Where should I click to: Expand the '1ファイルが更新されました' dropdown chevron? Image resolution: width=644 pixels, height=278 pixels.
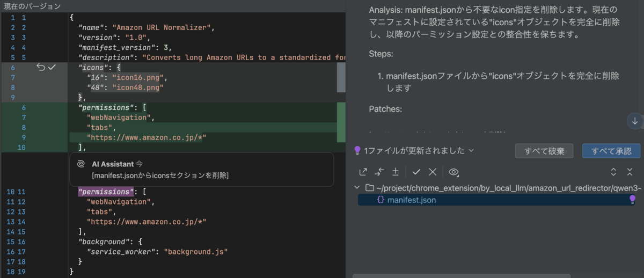pos(471,150)
